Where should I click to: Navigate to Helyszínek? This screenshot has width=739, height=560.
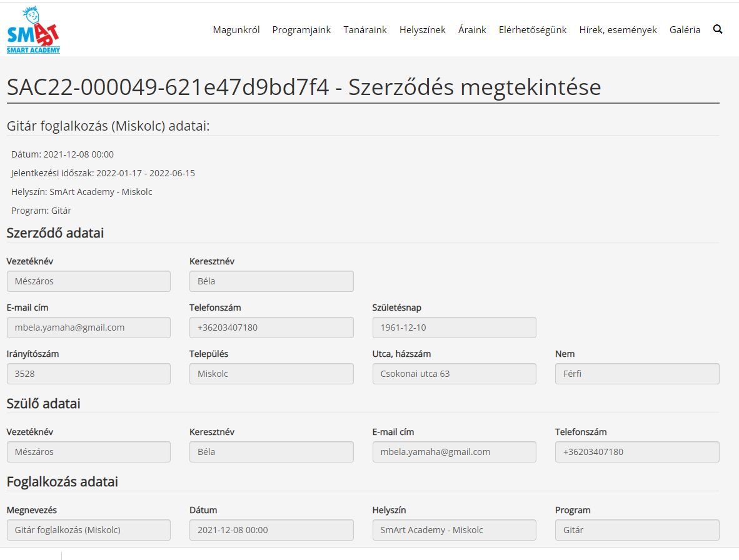click(423, 30)
